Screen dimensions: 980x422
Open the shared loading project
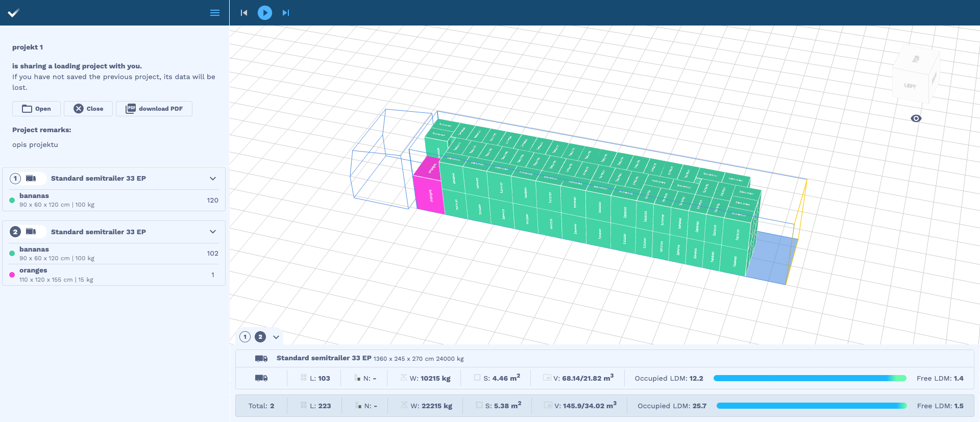[x=36, y=109]
